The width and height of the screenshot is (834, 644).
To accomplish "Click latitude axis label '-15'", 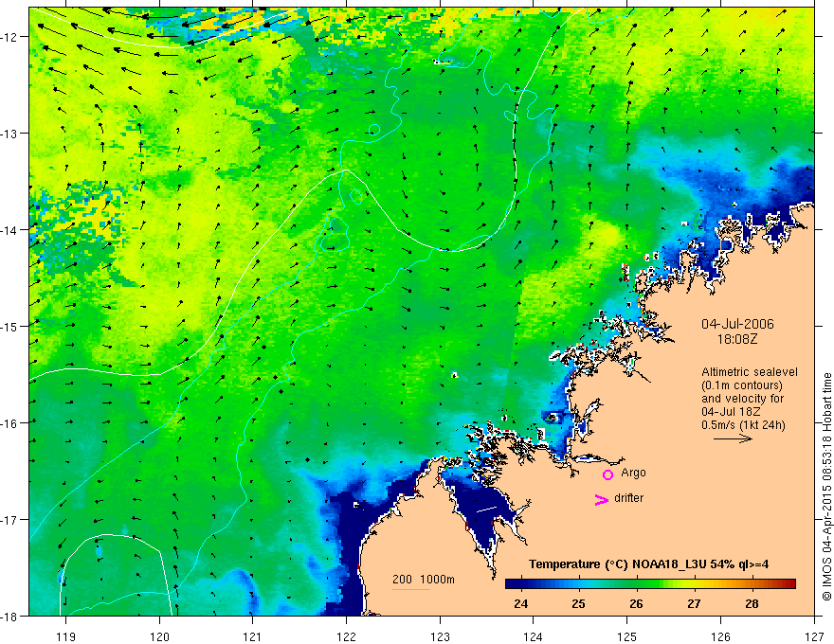I will [x=10, y=326].
